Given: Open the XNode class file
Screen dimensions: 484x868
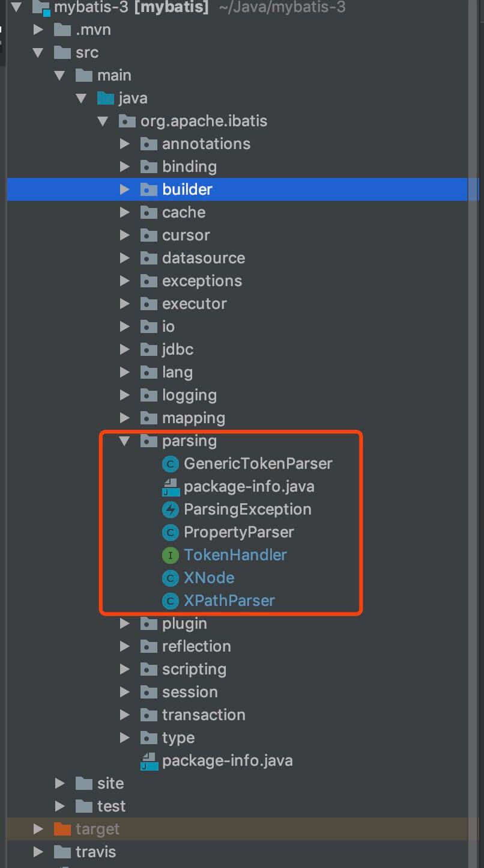Looking at the screenshot, I should 209,578.
